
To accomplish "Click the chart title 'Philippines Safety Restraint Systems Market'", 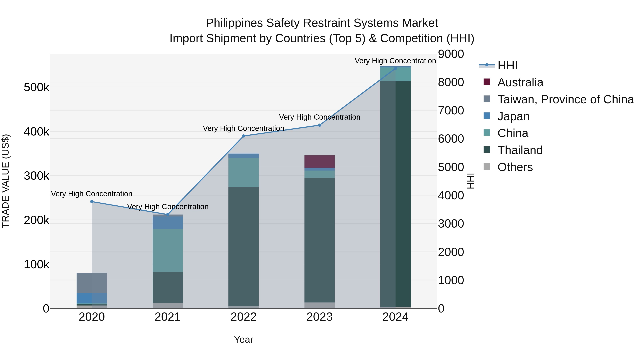I will (322, 23).
